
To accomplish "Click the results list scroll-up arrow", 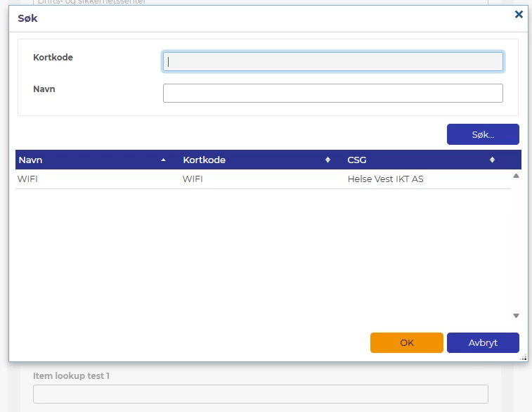I will pyautogui.click(x=516, y=176).
